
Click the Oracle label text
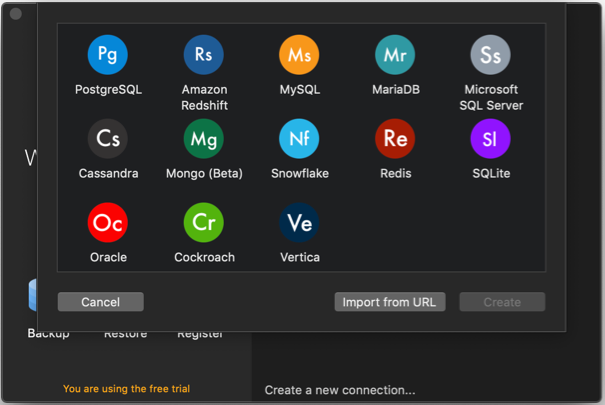point(108,257)
